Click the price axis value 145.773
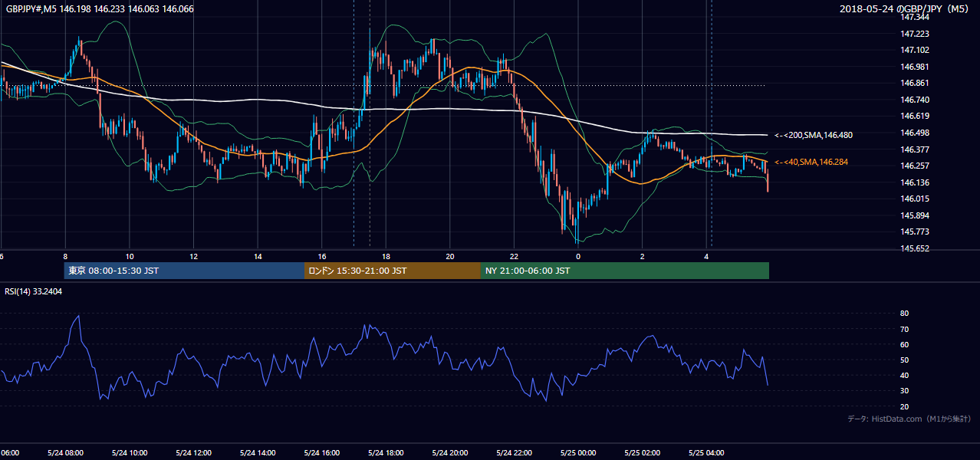Screen dimensions: 980x460 pos(915,232)
